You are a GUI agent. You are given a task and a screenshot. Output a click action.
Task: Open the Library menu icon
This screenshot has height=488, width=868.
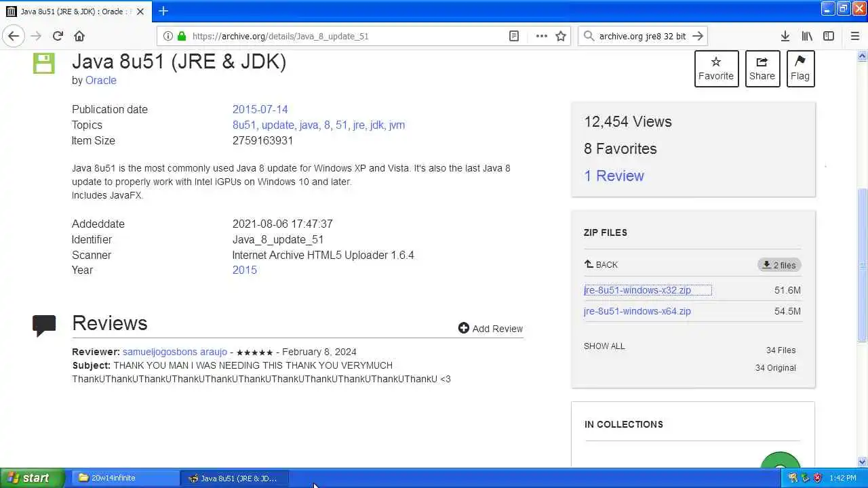(807, 36)
